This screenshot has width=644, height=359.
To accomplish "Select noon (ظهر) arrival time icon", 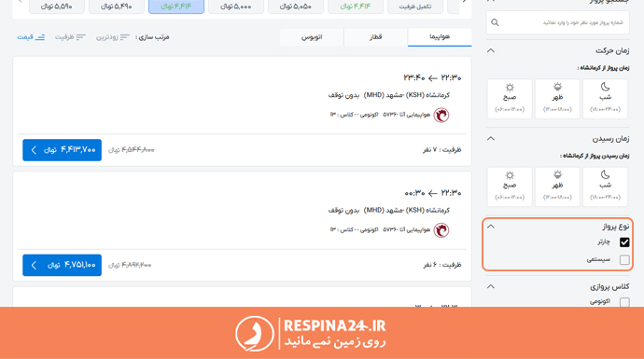I will click(557, 174).
